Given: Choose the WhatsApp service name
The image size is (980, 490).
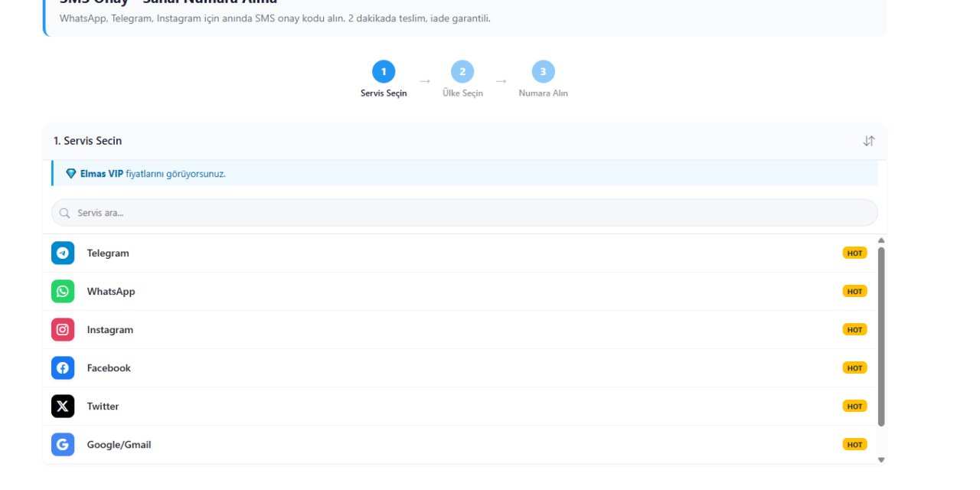Looking at the screenshot, I should (111, 292).
